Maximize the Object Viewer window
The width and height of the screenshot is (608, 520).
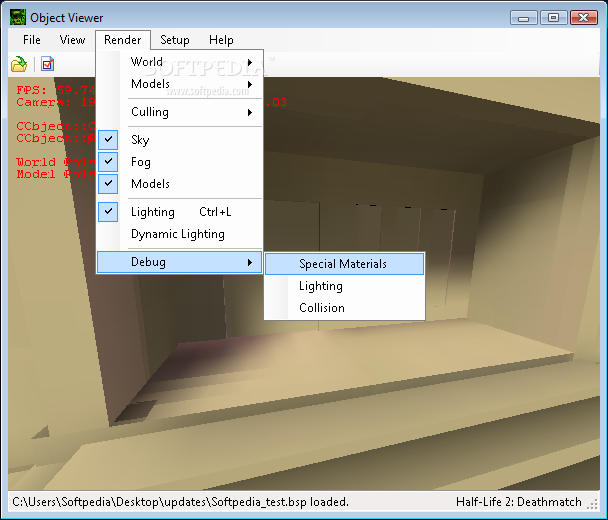(x=553, y=17)
